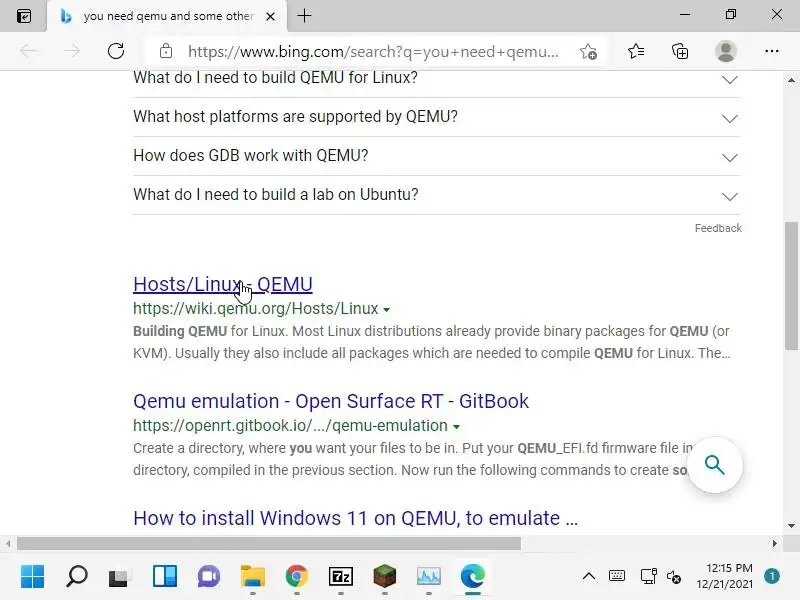
Task: Select the 'you need qemu' Bing tab
Action: pyautogui.click(x=167, y=16)
